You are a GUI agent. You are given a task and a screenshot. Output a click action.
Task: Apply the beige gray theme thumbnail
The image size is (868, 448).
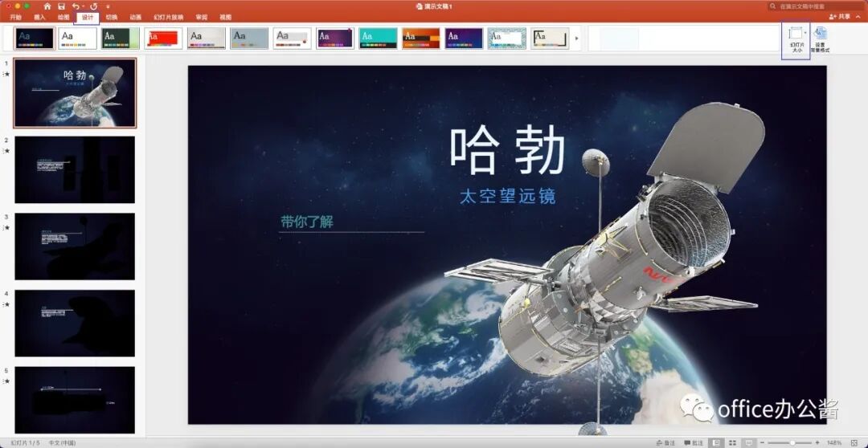pos(207,39)
